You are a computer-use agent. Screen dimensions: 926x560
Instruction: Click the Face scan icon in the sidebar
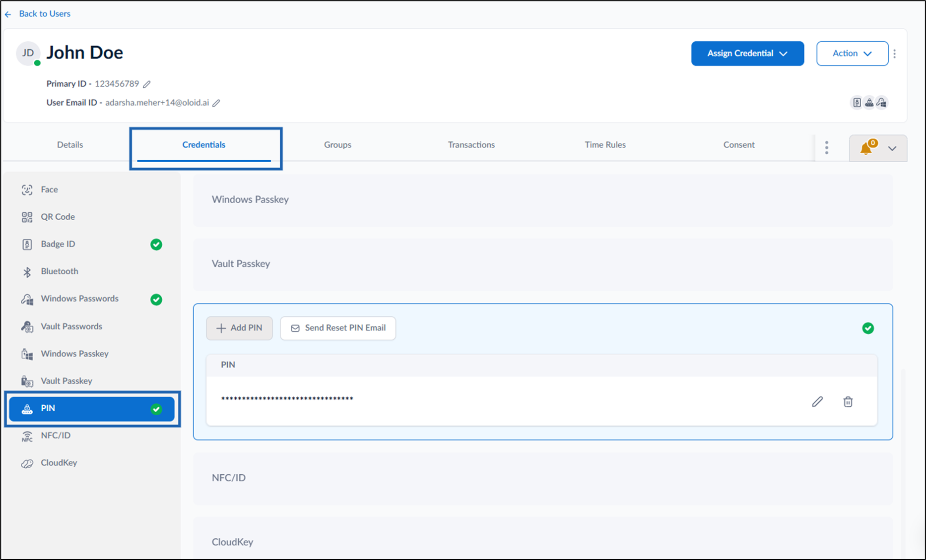27,190
